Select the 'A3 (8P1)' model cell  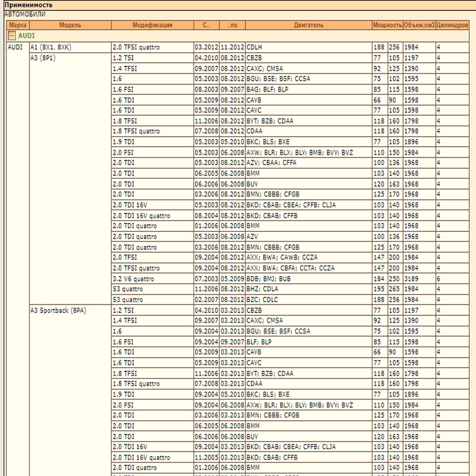click(x=70, y=178)
